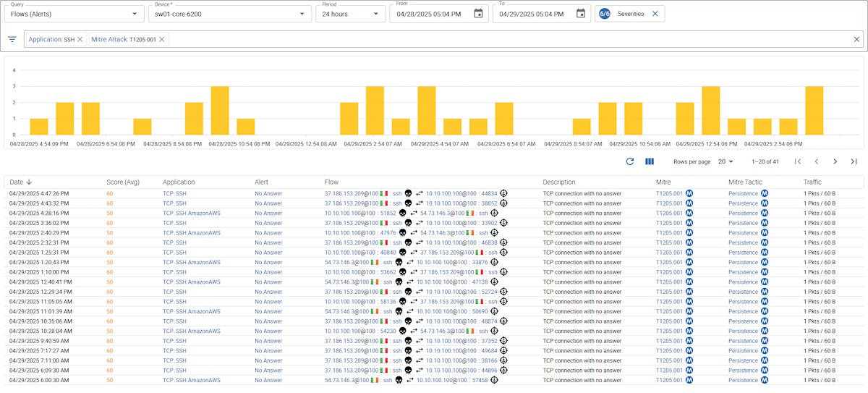Change Rows per page dropdown
This screenshot has width=868, height=393.
pyautogui.click(x=725, y=161)
